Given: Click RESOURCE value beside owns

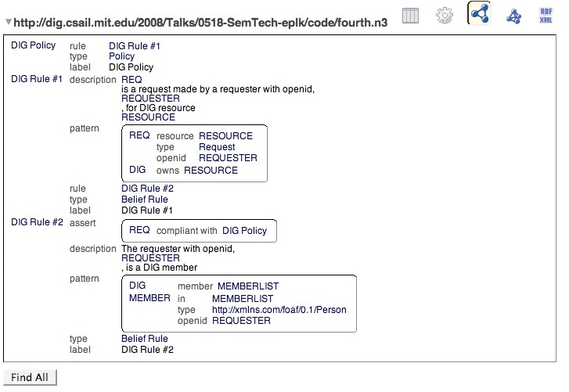Looking at the screenshot, I should 211,170.
